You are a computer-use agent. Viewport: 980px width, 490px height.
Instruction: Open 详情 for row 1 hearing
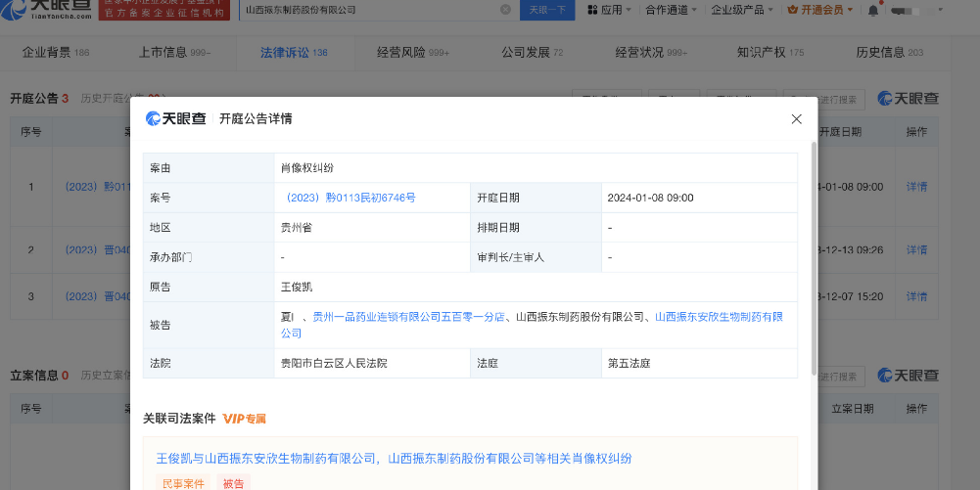tap(916, 187)
